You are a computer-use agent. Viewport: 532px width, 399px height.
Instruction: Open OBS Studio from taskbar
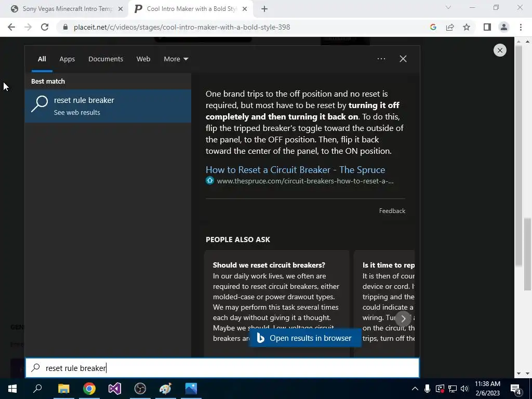pos(140,389)
